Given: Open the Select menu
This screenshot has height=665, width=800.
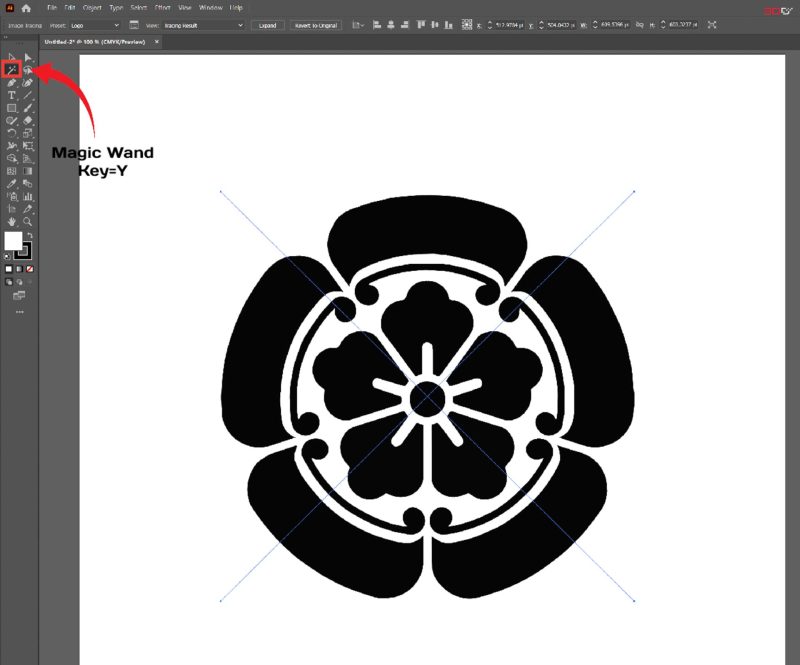Looking at the screenshot, I should click(x=138, y=8).
